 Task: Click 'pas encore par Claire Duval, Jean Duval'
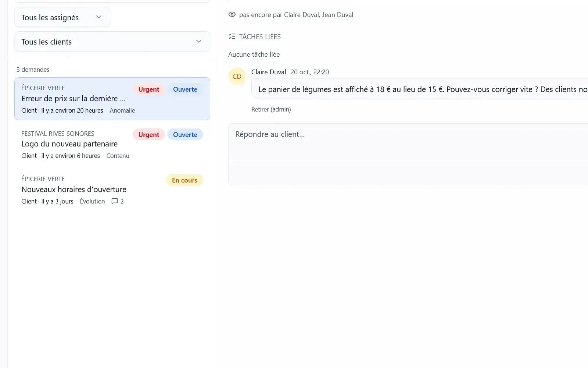tap(296, 15)
